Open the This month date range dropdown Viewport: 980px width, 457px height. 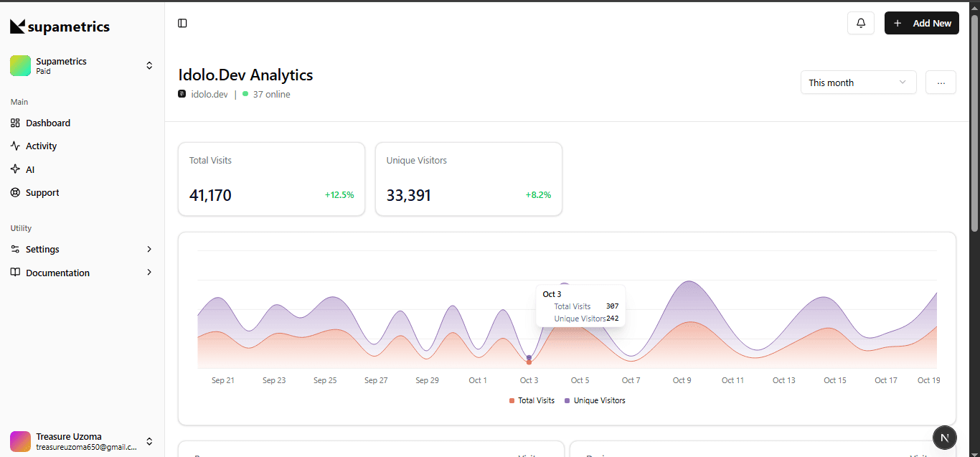(858, 83)
